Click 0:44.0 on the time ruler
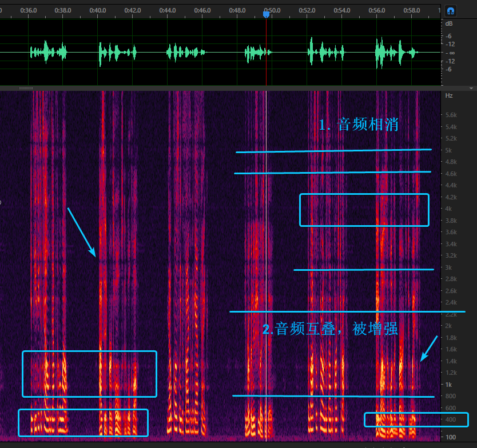Viewport: 477px width, 448px height. 168,10
